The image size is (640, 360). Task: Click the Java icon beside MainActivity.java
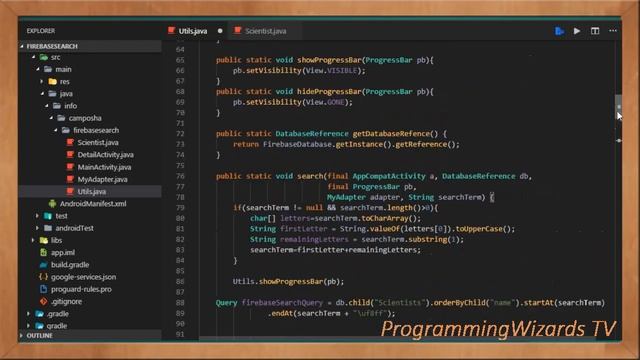point(70,167)
